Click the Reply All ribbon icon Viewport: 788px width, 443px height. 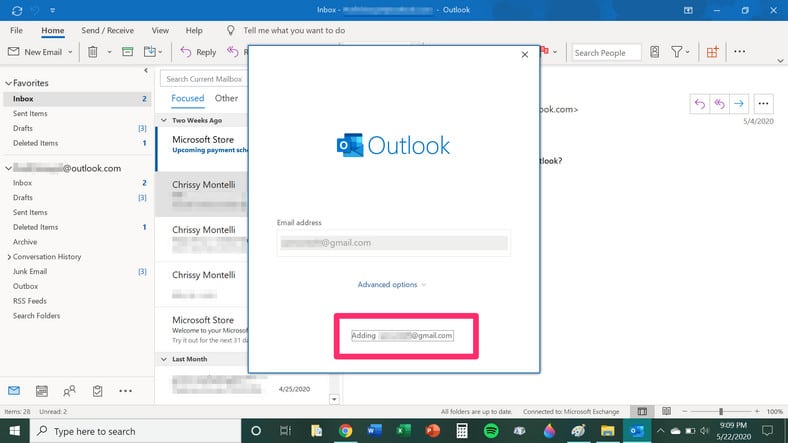233,52
